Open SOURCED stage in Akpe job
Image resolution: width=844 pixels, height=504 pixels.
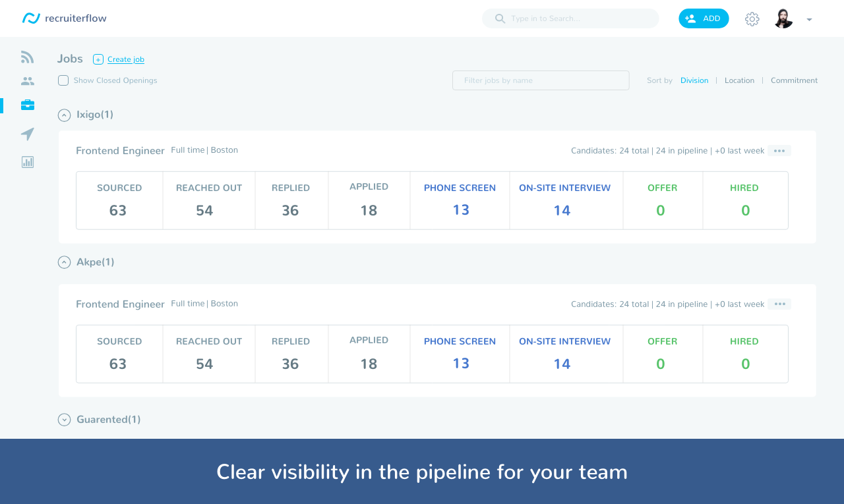(119, 354)
